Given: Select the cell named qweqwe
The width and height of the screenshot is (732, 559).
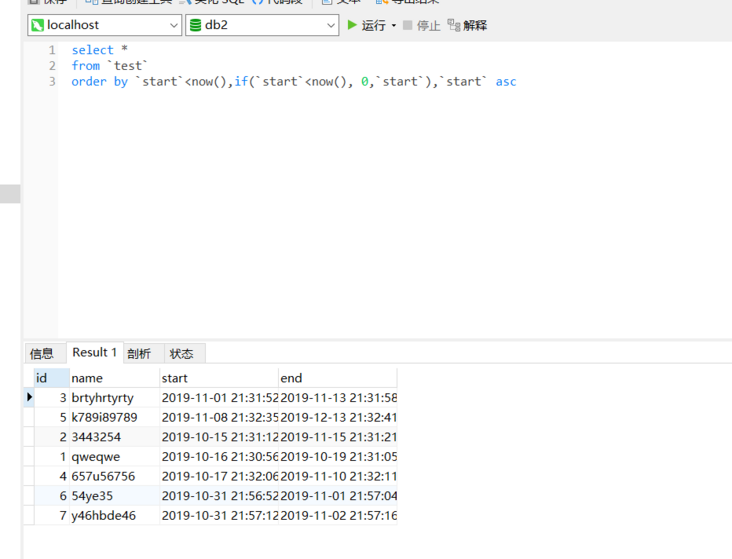Looking at the screenshot, I should pyautogui.click(x=114, y=457).
